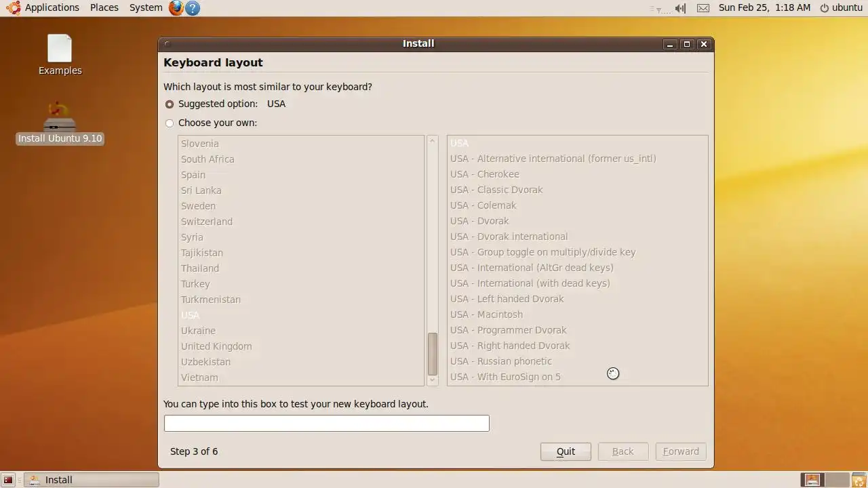The width and height of the screenshot is (868, 488).
Task: Open the mail envelope indicator
Action: (703, 8)
